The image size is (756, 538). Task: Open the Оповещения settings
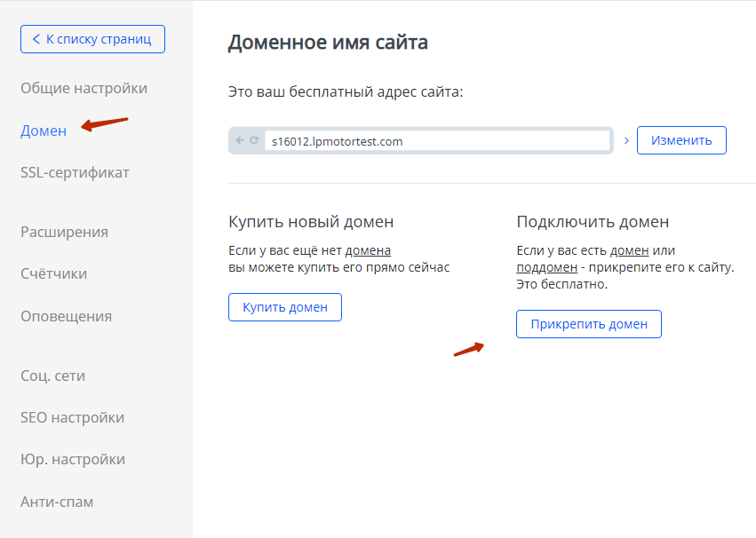point(66,316)
